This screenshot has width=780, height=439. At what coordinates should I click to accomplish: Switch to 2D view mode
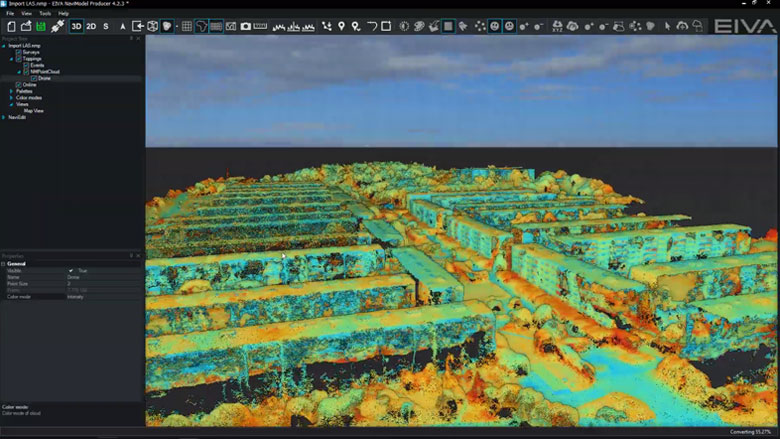tap(91, 26)
